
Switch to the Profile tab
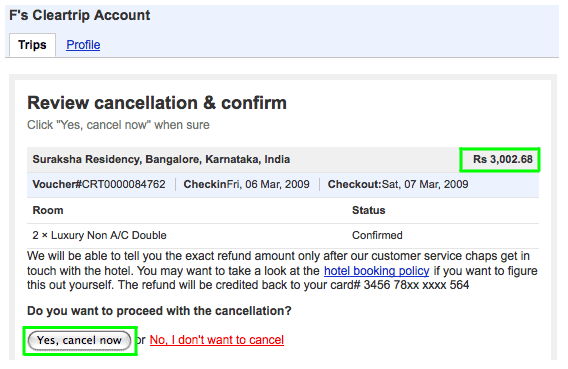[83, 45]
